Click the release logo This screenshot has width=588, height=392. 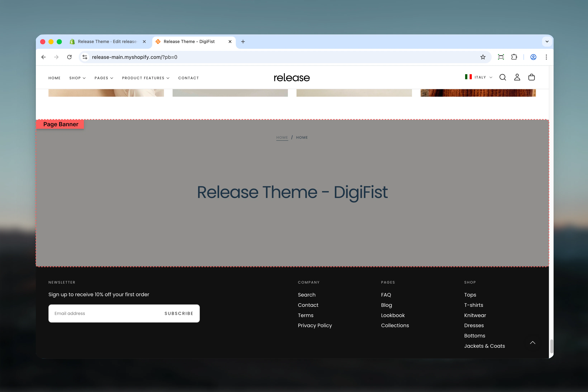pyautogui.click(x=292, y=77)
